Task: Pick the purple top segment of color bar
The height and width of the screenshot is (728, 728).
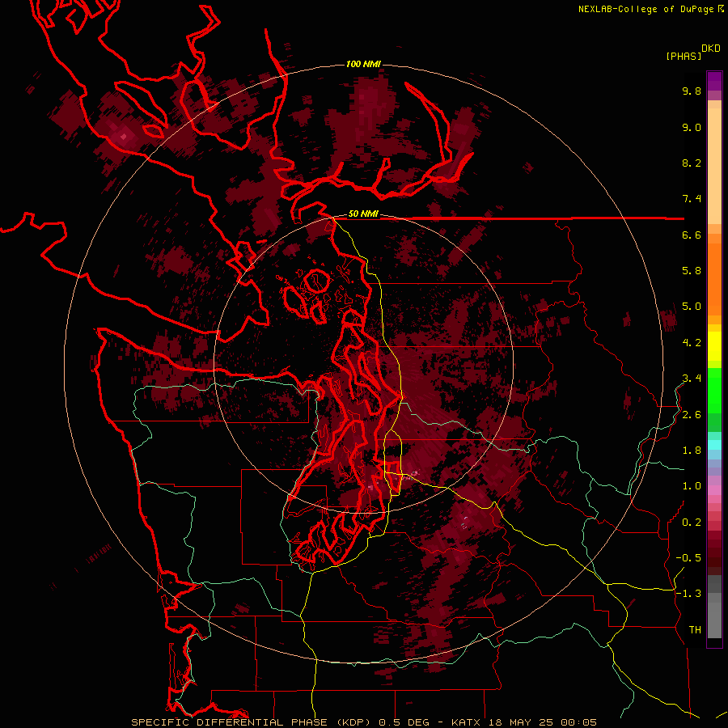Action: [x=714, y=81]
